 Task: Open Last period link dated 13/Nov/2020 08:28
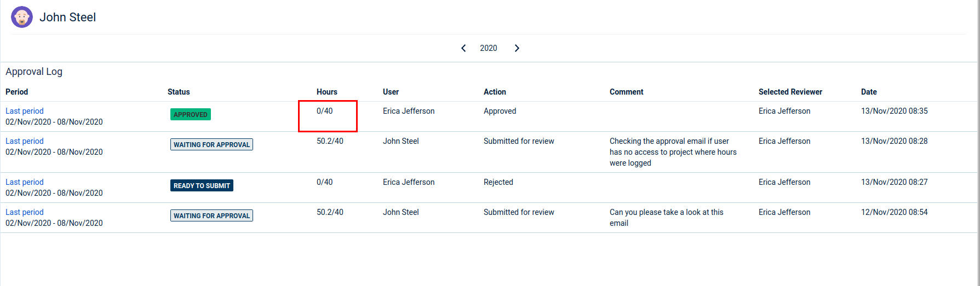pyautogui.click(x=25, y=141)
